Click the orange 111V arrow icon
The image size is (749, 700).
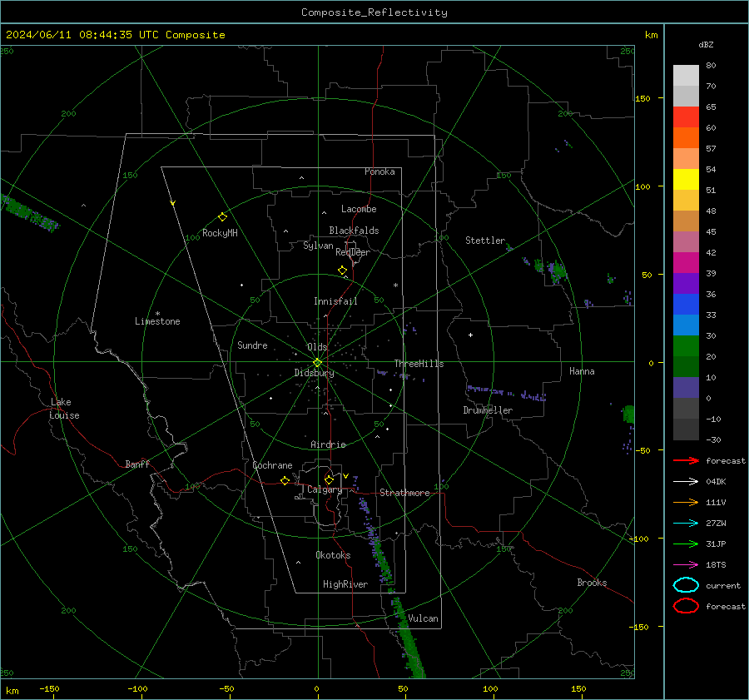click(686, 502)
